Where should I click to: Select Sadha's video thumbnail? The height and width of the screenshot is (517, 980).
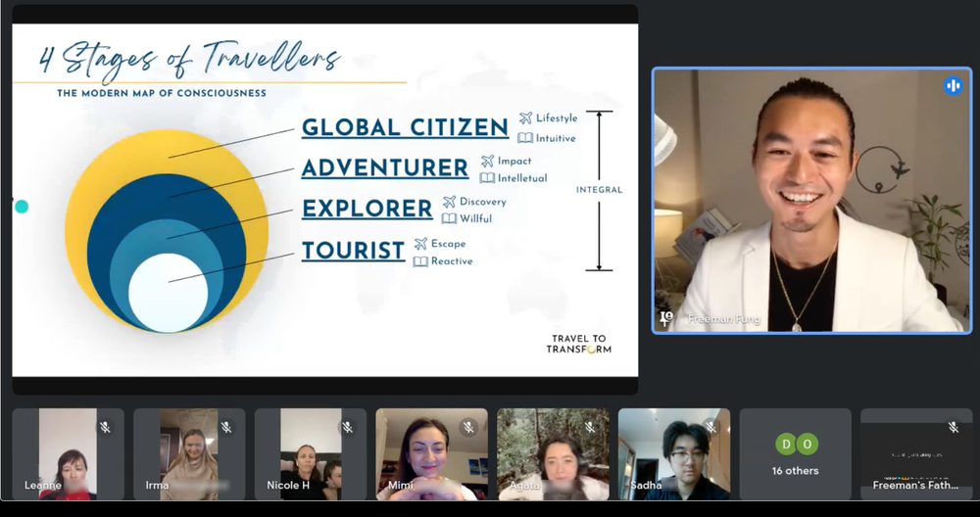tap(674, 454)
